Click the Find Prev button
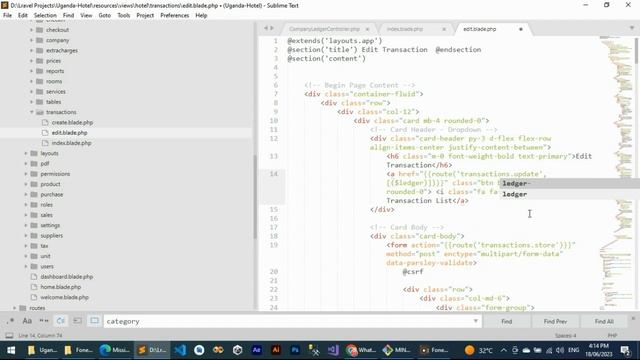Screen dimensions: 640x360 click(x=555, y=322)
